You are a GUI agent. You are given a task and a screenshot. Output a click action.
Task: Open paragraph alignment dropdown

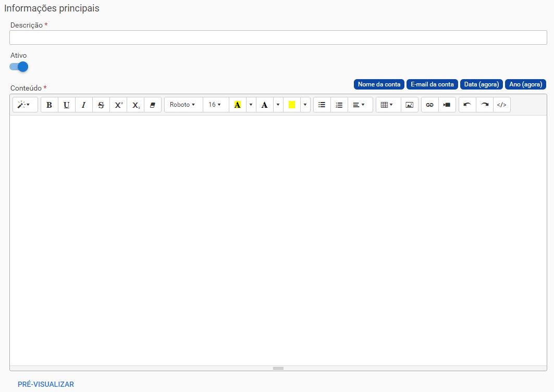click(360, 105)
